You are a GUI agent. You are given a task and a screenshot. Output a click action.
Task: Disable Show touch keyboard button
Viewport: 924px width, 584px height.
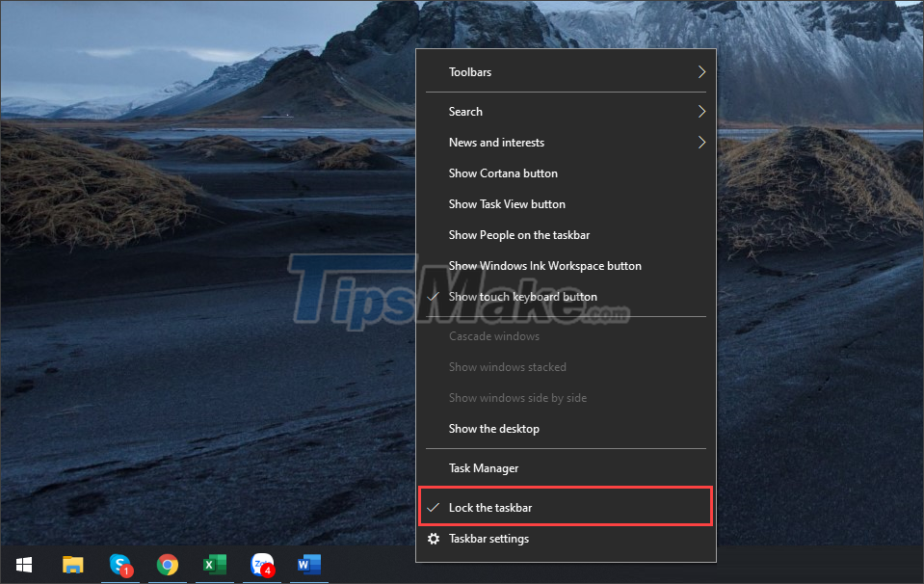(566, 297)
